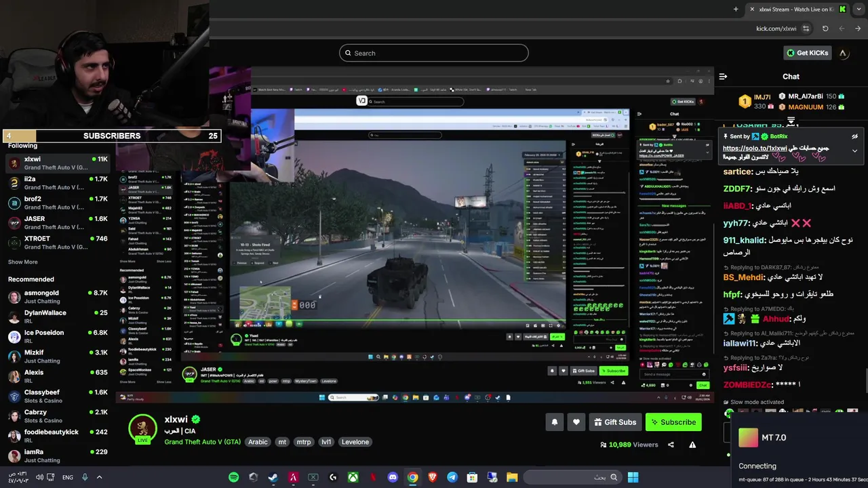Image resolution: width=868 pixels, height=488 pixels.
Task: Hide the pinned BotRix message
Action: [854, 136]
